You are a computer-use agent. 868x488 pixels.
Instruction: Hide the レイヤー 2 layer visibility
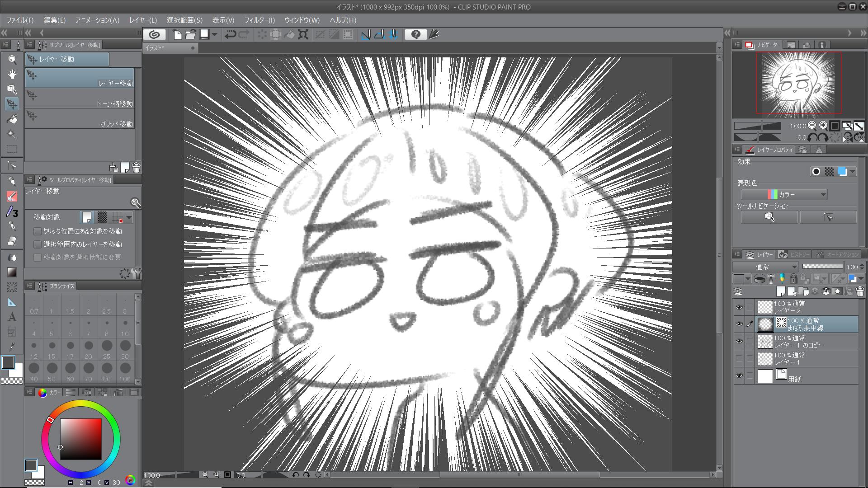click(x=739, y=307)
